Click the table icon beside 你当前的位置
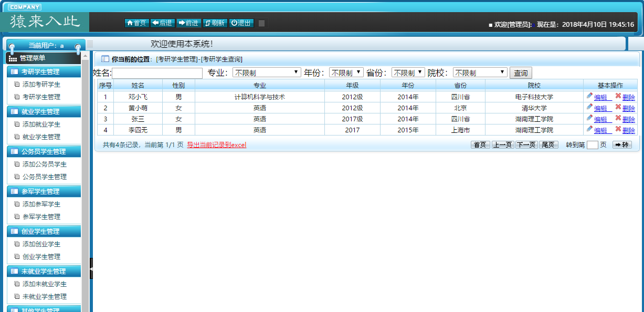Screen dimensions: 644x312 [x=105, y=59]
